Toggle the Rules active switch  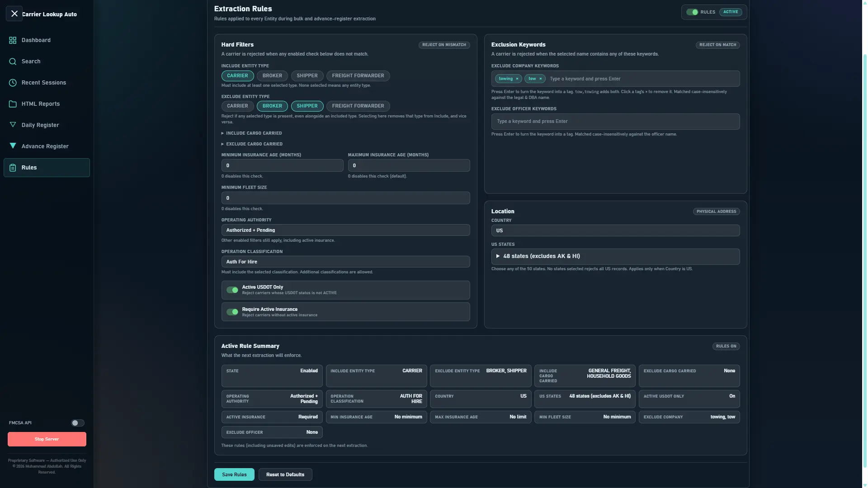click(692, 12)
